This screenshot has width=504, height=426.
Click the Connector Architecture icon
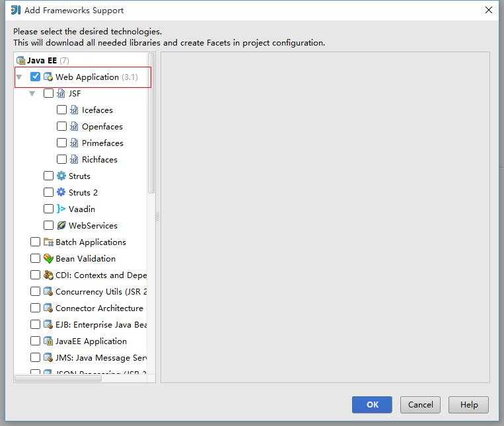(x=48, y=308)
